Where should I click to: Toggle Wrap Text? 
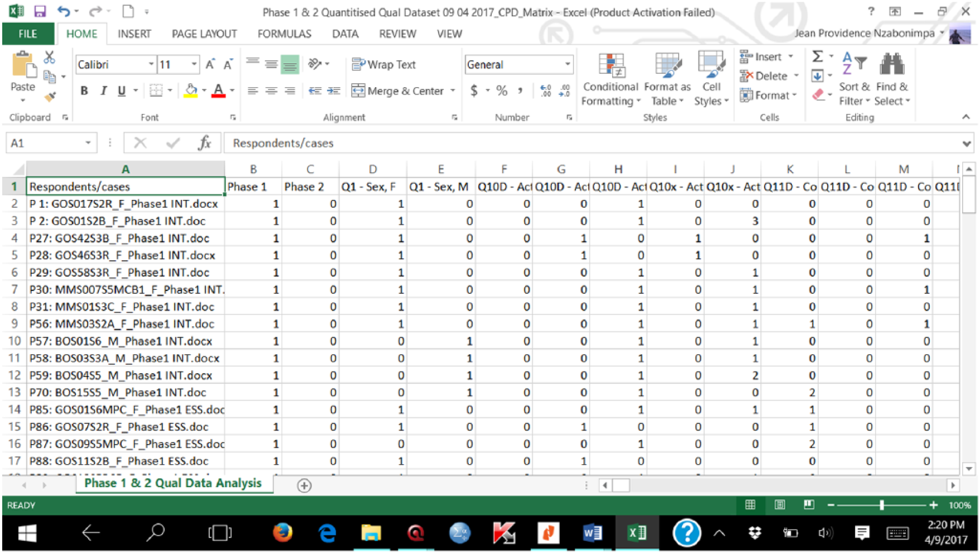(384, 65)
